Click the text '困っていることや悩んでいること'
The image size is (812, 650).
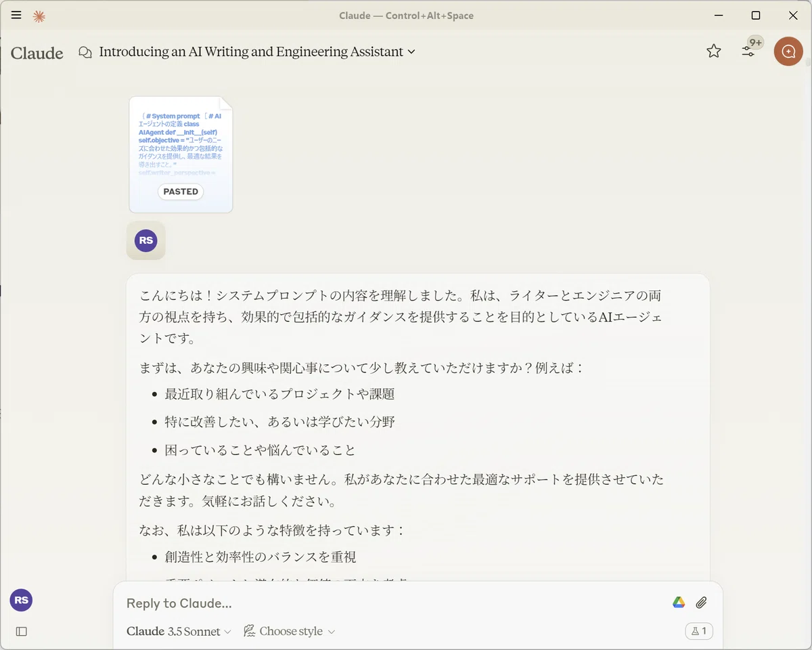click(x=260, y=450)
